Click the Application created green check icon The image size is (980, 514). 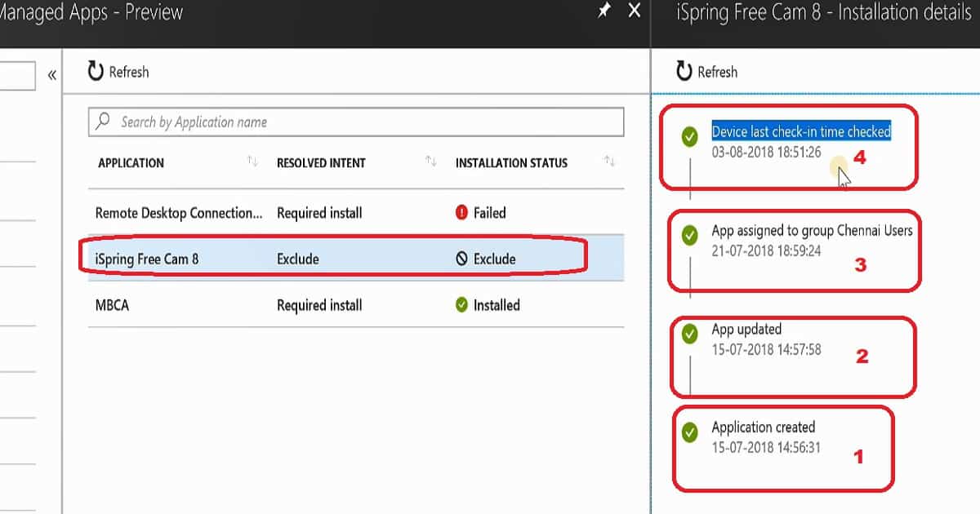(690, 432)
